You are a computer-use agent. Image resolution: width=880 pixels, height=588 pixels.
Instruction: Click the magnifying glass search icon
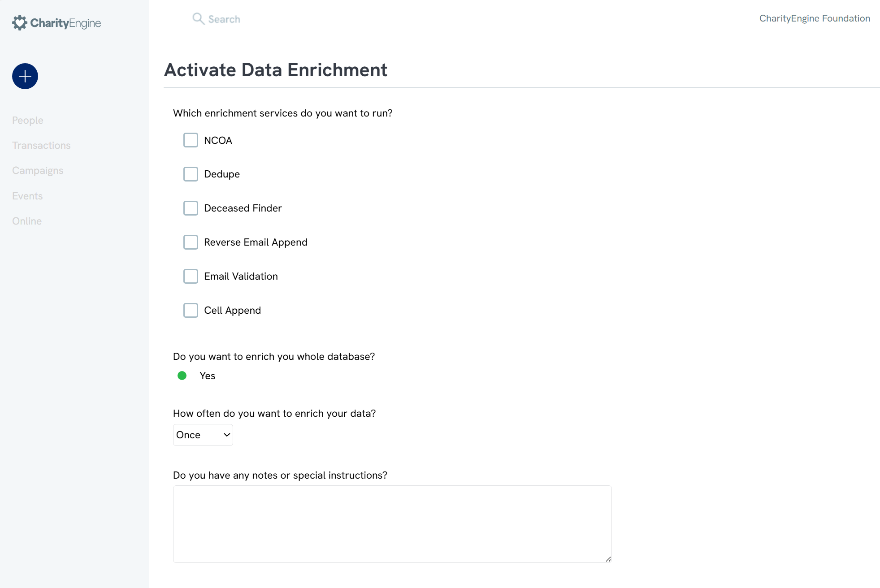198,19
